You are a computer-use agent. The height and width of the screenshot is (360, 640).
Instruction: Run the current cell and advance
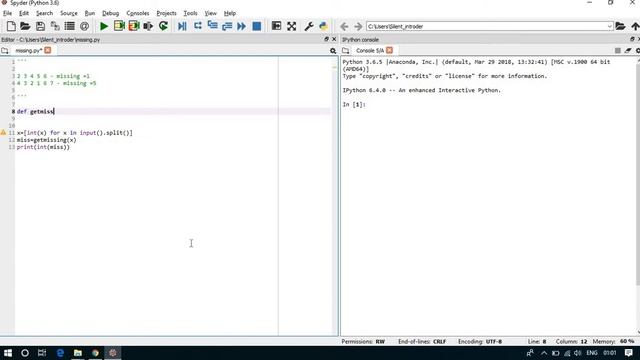tap(133, 26)
